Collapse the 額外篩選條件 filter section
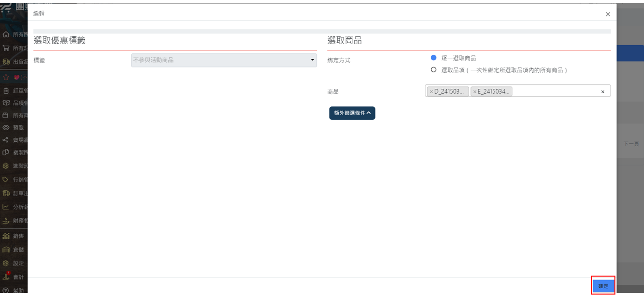 352,113
